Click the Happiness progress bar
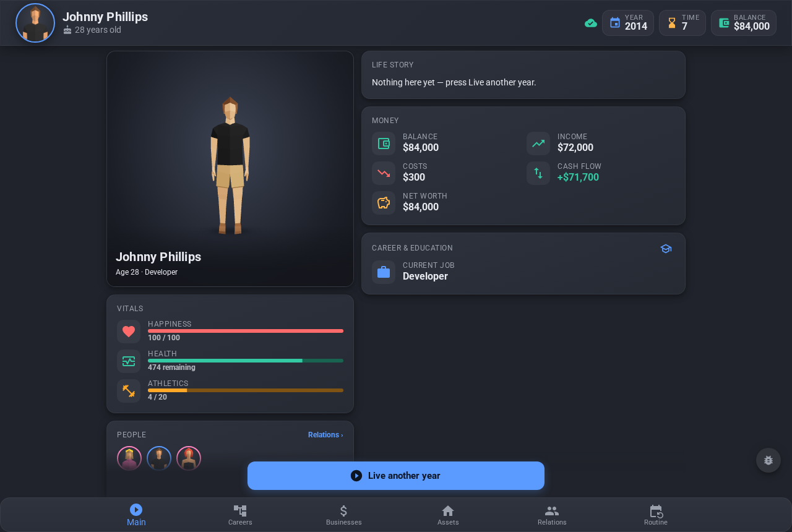792x532 pixels. pos(246,331)
